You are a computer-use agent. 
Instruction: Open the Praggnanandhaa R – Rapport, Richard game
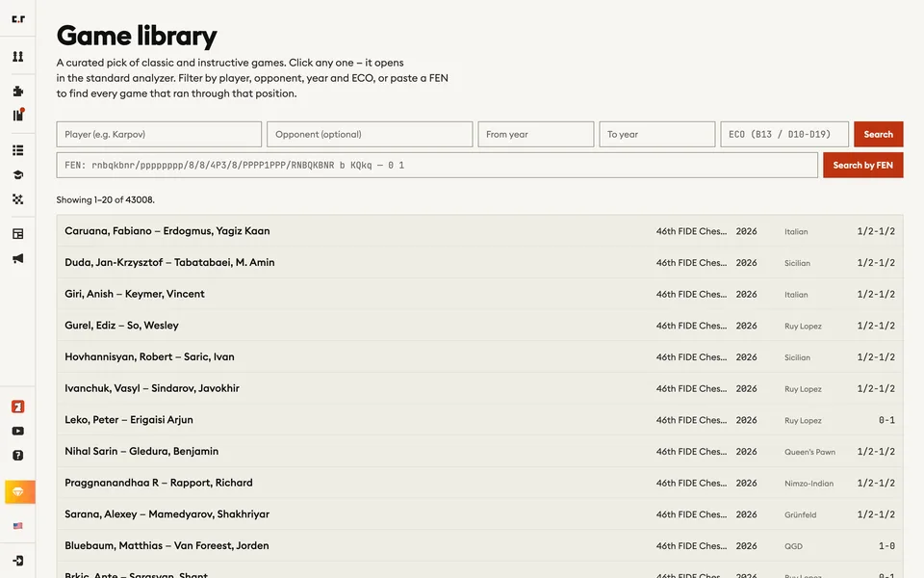coord(479,483)
